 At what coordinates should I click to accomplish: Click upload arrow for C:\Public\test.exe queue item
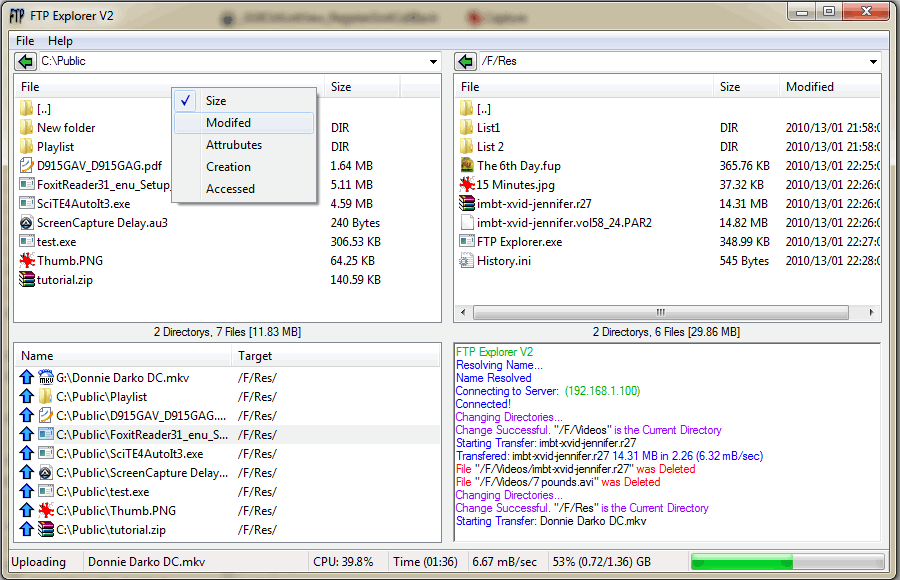pyautogui.click(x=26, y=491)
